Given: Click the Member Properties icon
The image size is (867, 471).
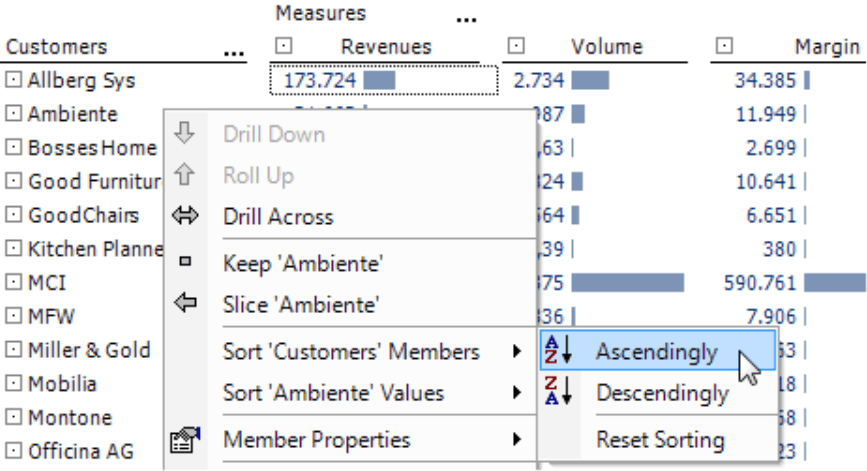Looking at the screenshot, I should click(x=185, y=440).
